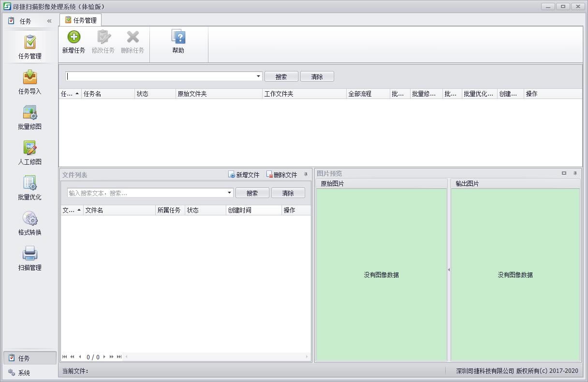This screenshot has height=382, width=588.
Task: Switch to the 系统 section at bottom left
Action: pos(24,373)
